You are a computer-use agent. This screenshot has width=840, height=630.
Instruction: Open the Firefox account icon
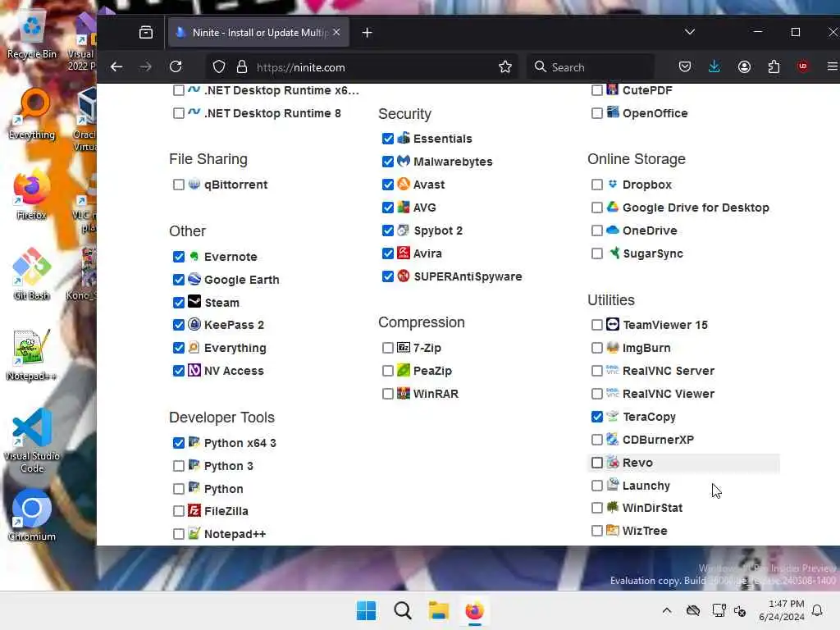pos(744,67)
